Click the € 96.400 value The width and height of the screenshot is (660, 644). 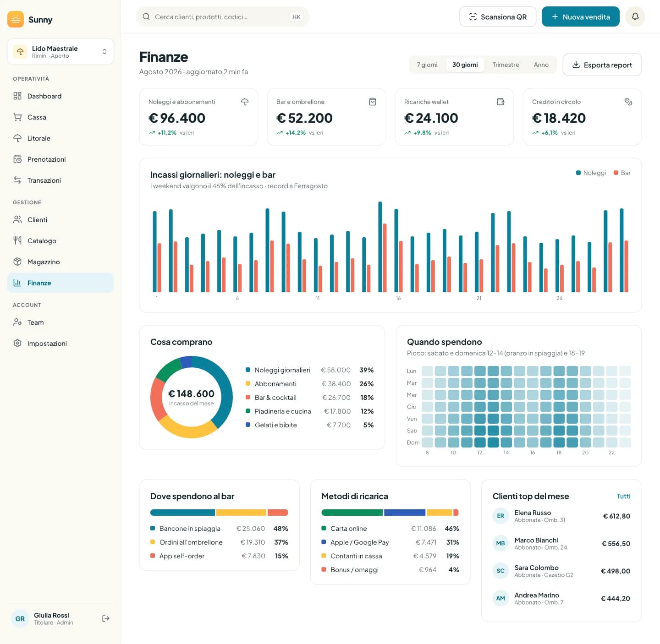coord(177,118)
